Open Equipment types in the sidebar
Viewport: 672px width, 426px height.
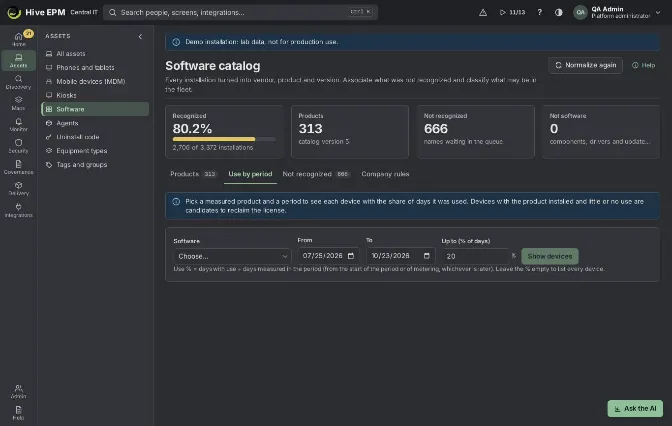click(95, 151)
